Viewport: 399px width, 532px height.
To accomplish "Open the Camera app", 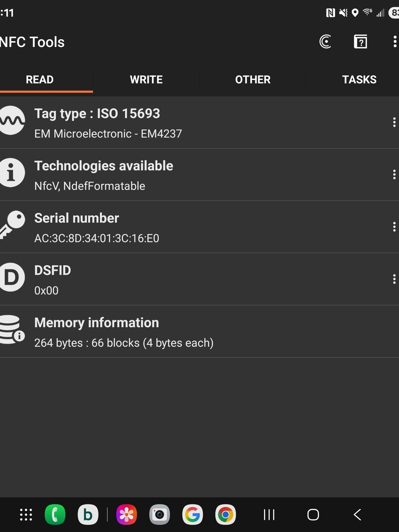I will click(x=160, y=514).
